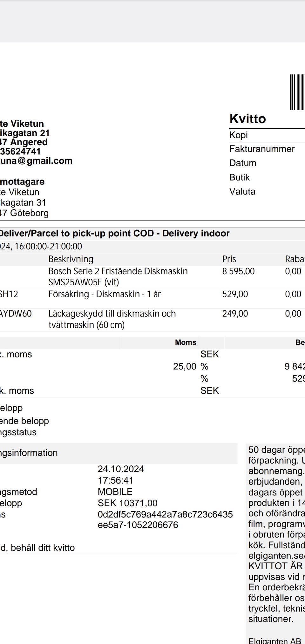Select the Bosch Serie 2 Diskmaskin item

tap(118, 276)
